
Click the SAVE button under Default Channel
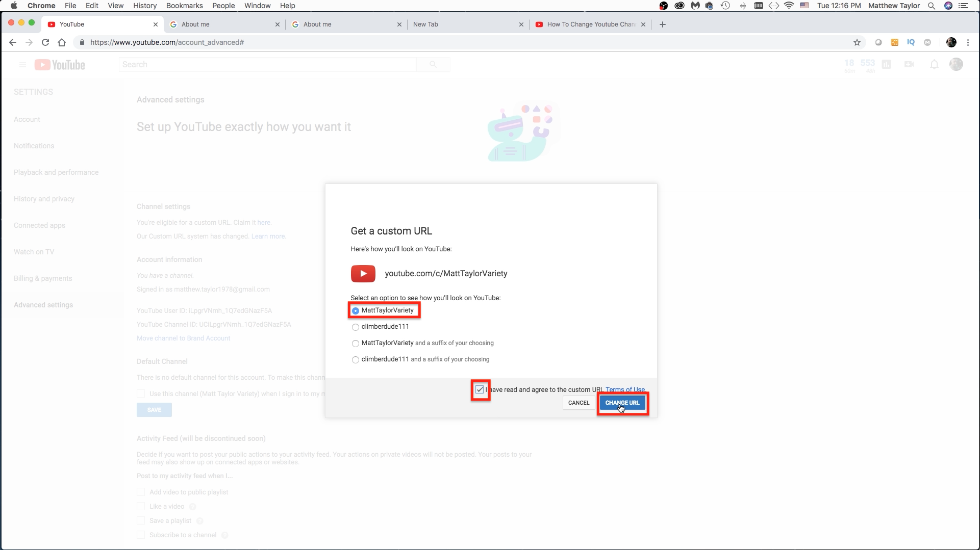pos(154,410)
